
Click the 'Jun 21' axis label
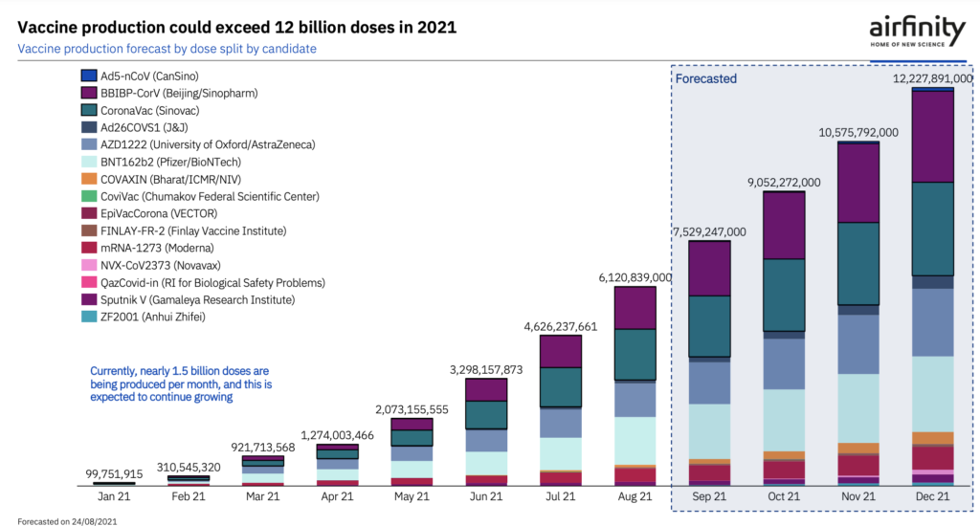pyautogui.click(x=485, y=496)
